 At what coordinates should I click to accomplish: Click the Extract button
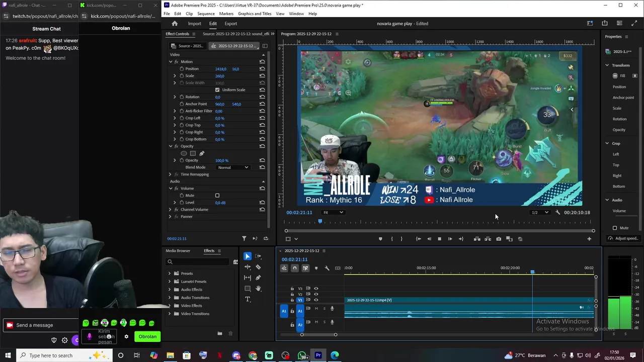(x=488, y=239)
